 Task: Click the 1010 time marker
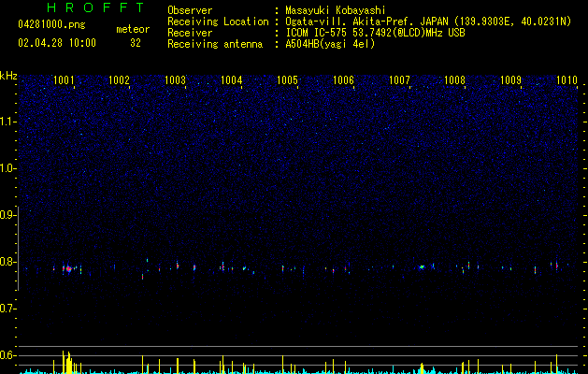566,79
